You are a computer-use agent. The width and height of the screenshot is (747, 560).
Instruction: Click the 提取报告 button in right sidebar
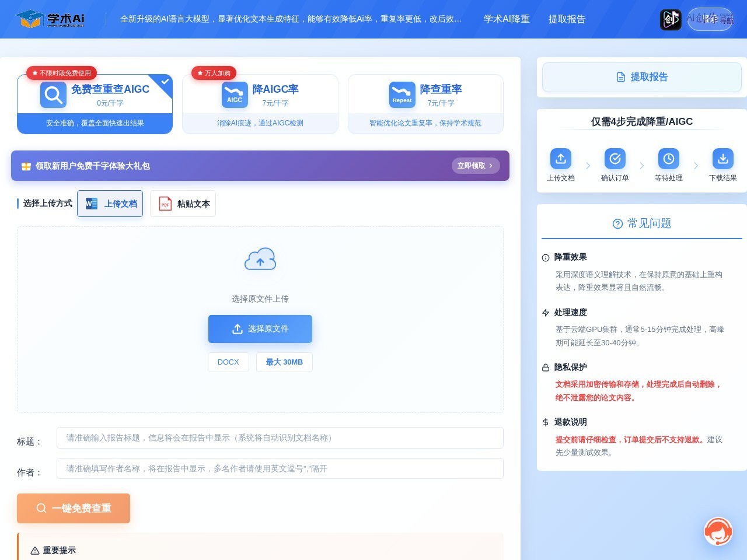click(642, 77)
